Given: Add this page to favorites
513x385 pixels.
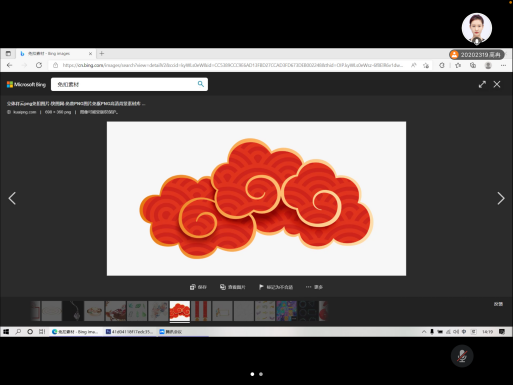Looking at the screenshot, I should tap(426, 65).
